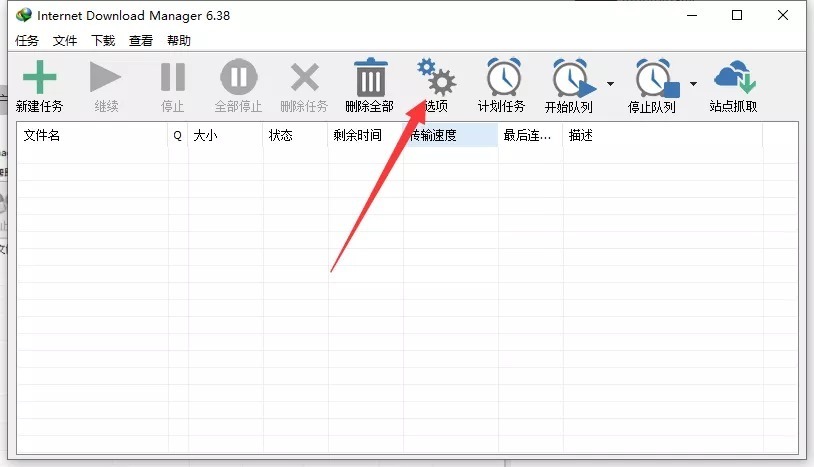Open 站点抓取 cloud download icon
This screenshot has width=814, height=467.
pyautogui.click(x=735, y=77)
